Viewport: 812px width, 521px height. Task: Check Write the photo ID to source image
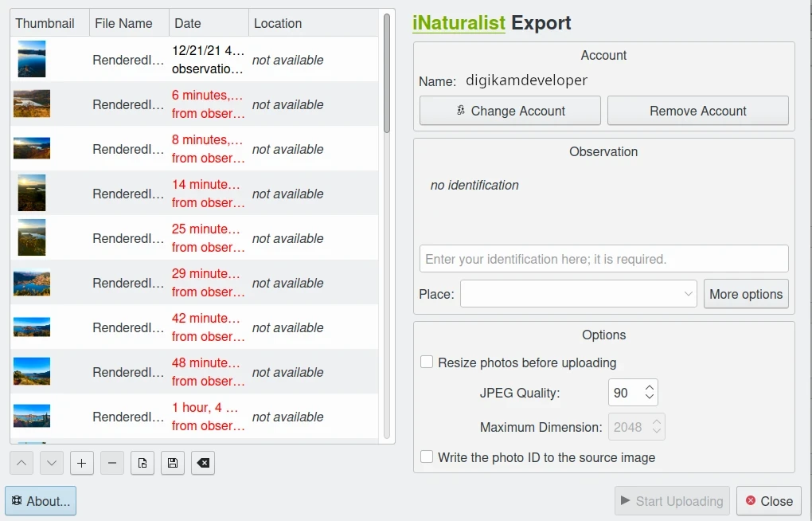(427, 457)
